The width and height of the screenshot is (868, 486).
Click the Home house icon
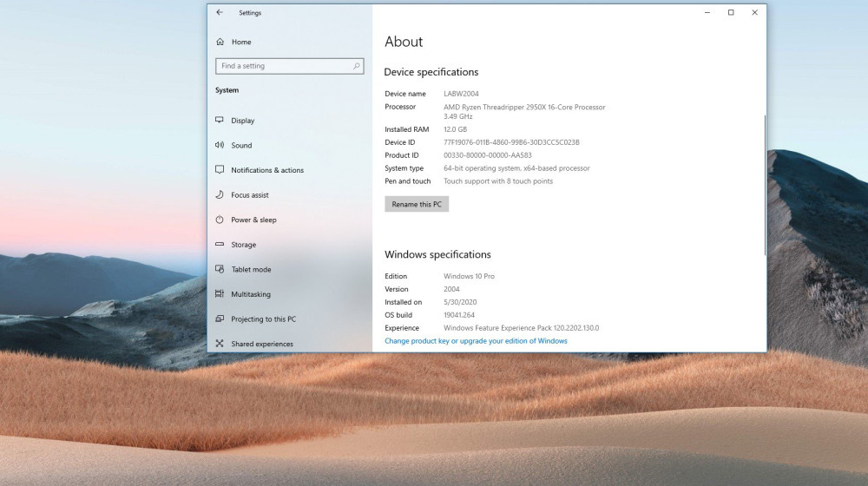(x=220, y=42)
